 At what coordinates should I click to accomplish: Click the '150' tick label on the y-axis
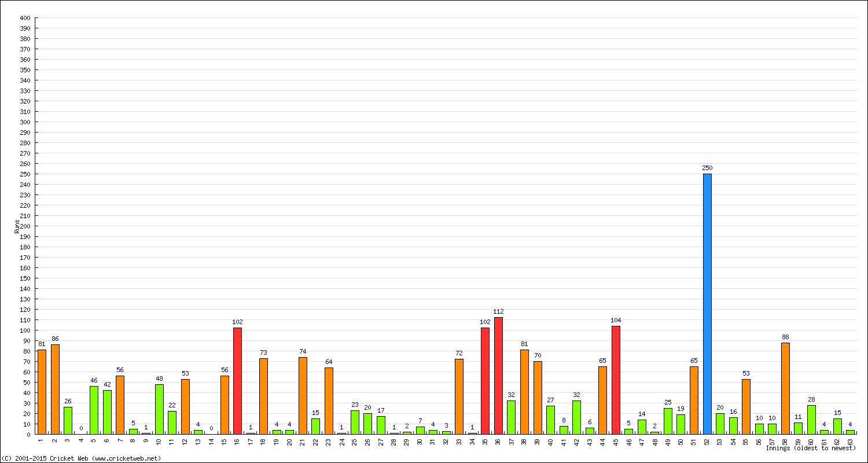tap(25, 278)
